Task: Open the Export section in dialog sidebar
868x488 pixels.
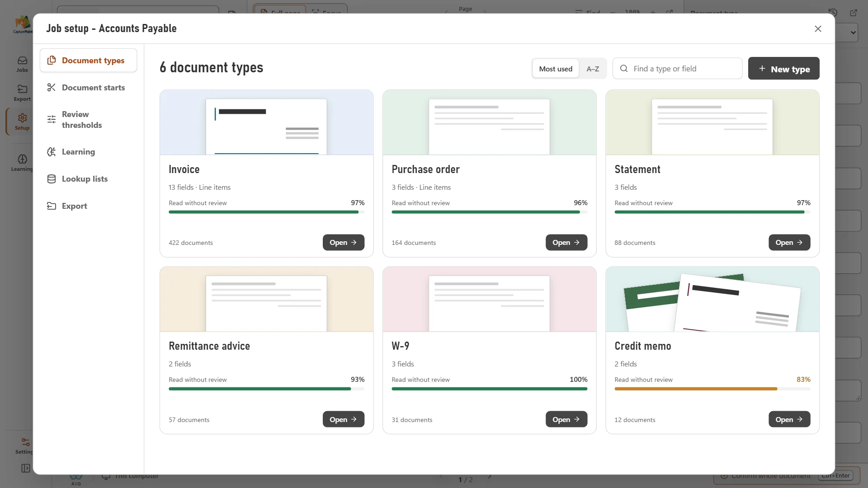Action: [88, 206]
